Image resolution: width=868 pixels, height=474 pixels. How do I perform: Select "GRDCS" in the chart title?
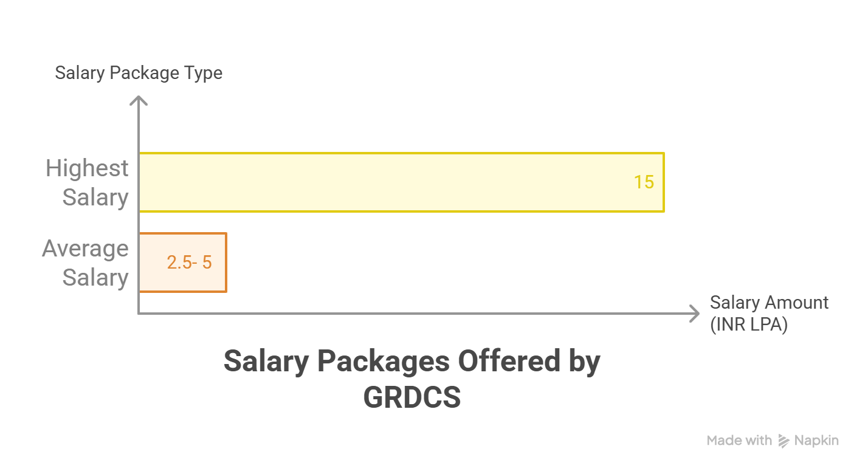click(412, 398)
